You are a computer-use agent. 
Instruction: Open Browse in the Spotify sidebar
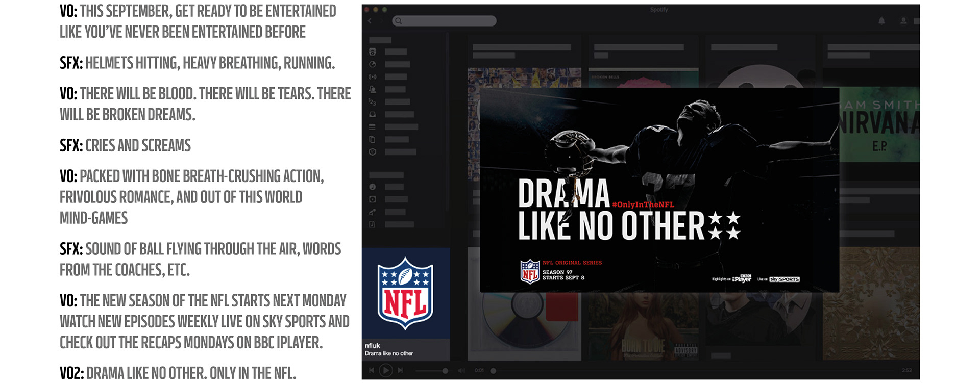click(373, 52)
